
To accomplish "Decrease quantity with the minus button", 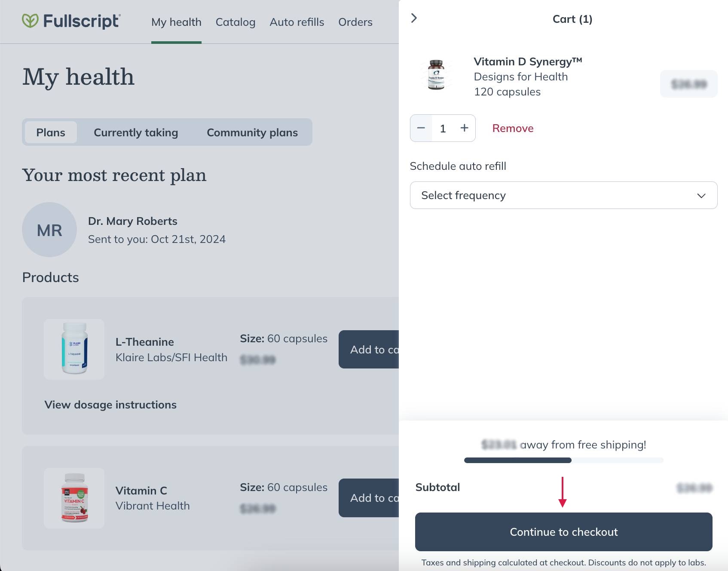I will 421,128.
